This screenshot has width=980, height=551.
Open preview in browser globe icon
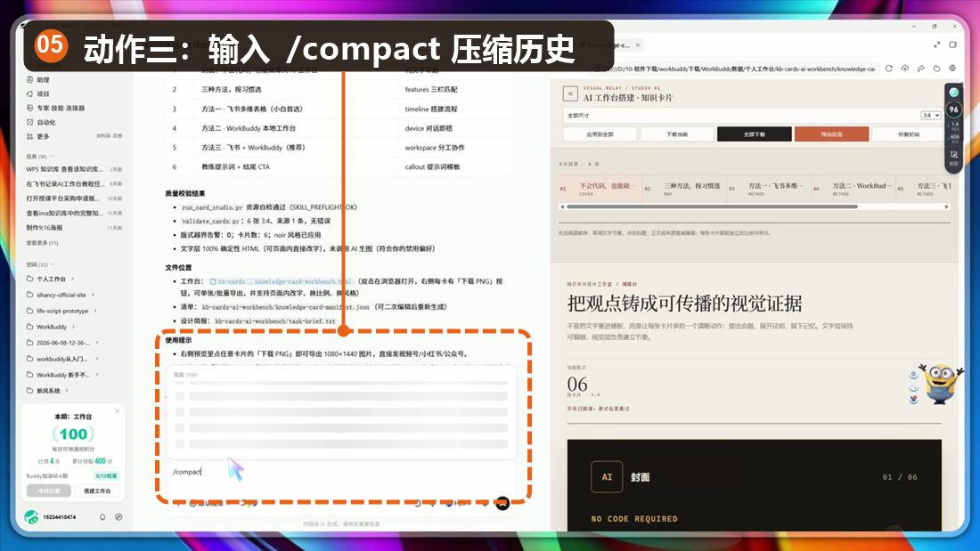tap(952, 68)
